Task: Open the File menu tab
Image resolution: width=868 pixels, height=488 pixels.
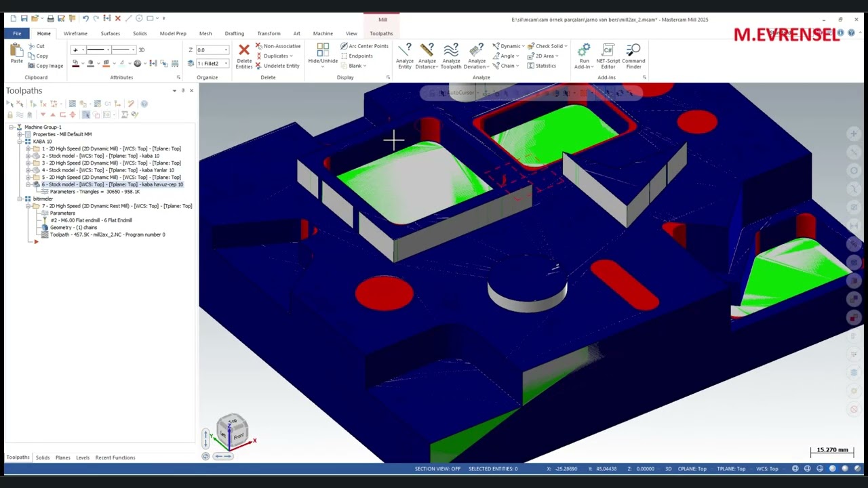Action: 17,33
